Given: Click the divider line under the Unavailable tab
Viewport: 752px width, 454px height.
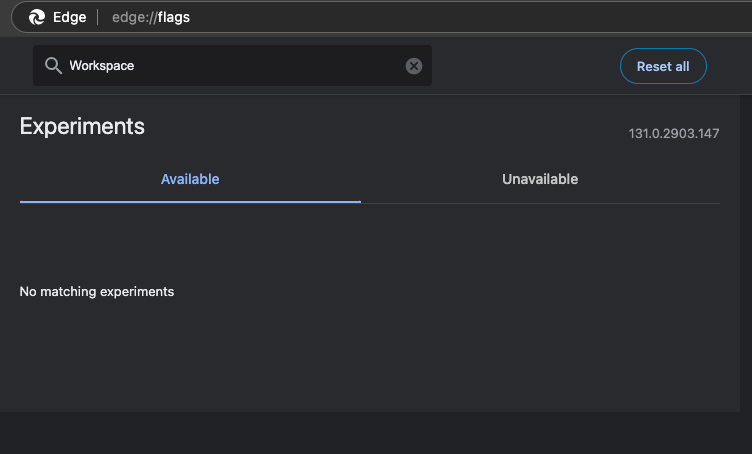Looking at the screenshot, I should click(x=540, y=203).
